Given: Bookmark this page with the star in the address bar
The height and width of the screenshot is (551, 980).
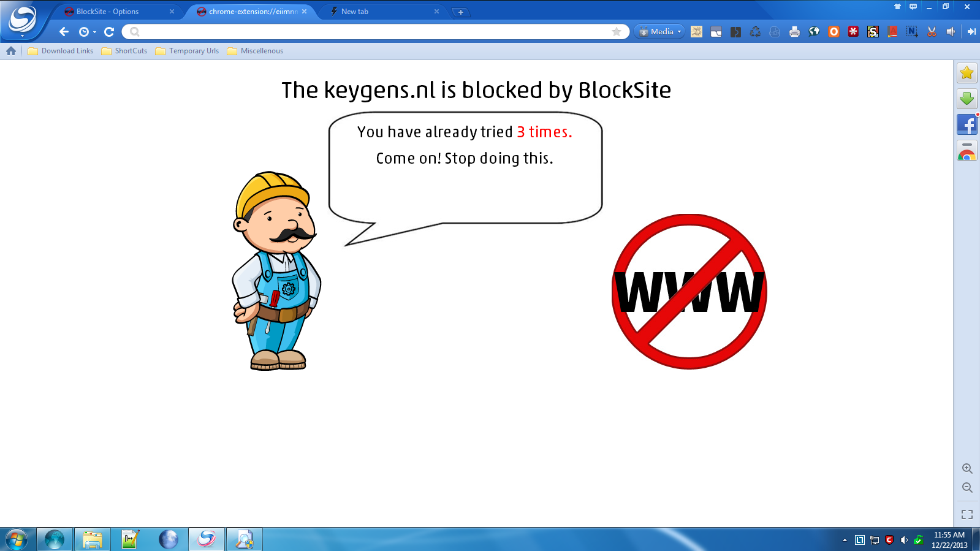Looking at the screenshot, I should click(617, 31).
